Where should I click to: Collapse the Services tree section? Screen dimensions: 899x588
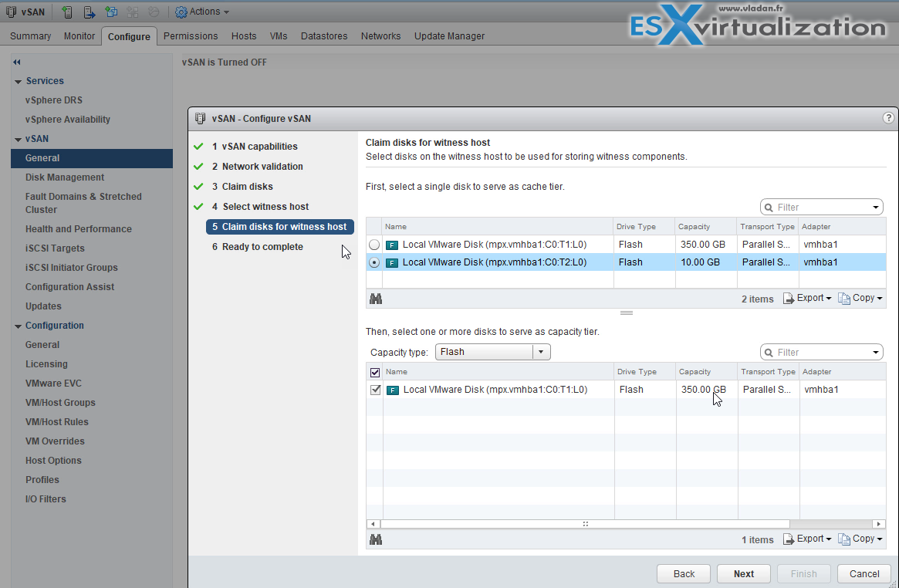coord(18,81)
